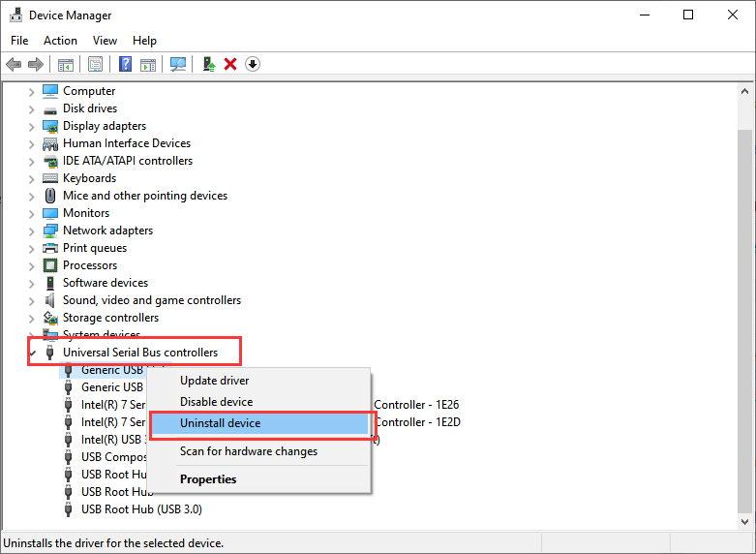This screenshot has width=756, height=554.
Task: Expand the Human Interface Devices node
Action: (31, 144)
